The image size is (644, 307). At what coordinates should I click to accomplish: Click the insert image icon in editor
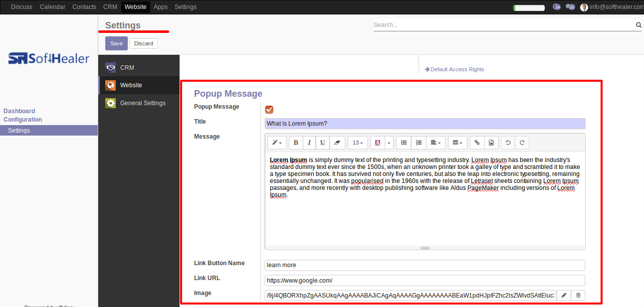491,143
